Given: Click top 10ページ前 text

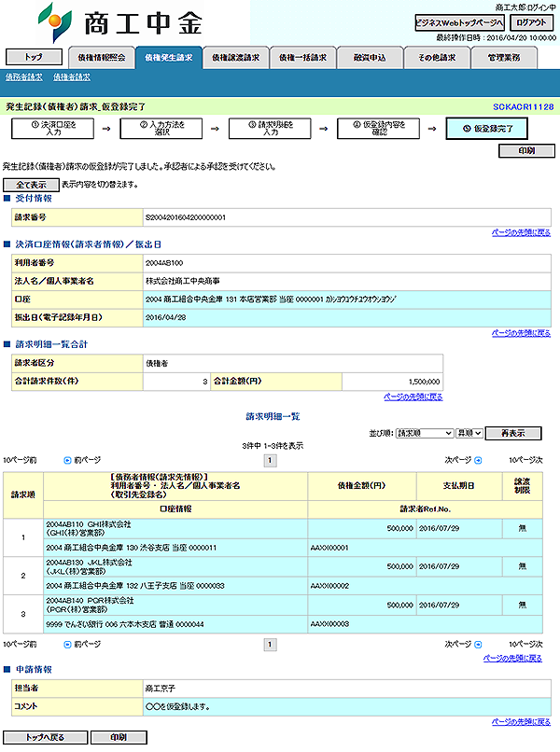Looking at the screenshot, I should [x=20, y=460].
